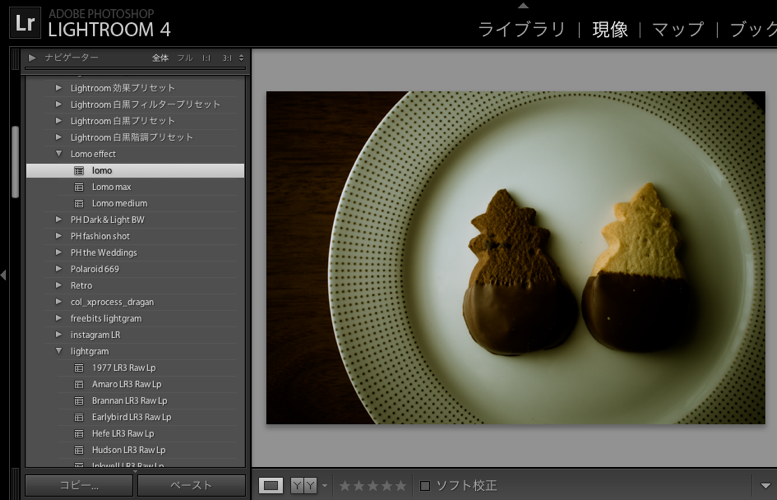Expand instagram LR folder
Image resolution: width=777 pixels, height=500 pixels.
(x=58, y=334)
